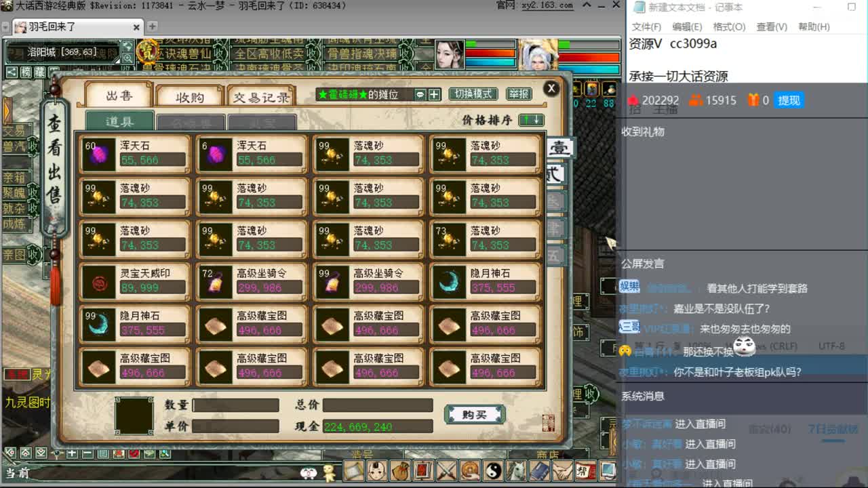Open 文件(F) menu in Notepad
The image size is (868, 488).
click(646, 26)
